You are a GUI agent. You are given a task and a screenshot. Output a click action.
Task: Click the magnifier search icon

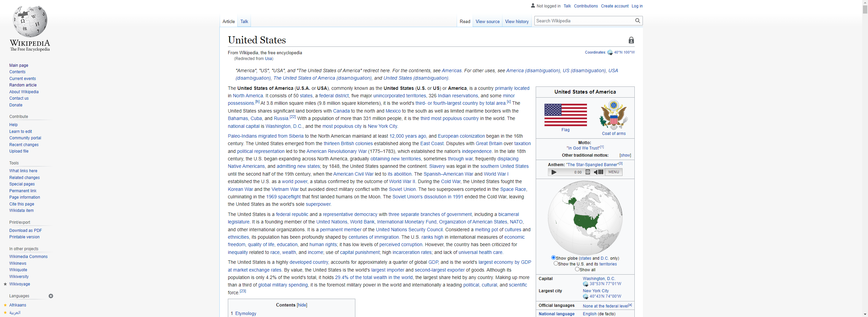[x=637, y=21]
